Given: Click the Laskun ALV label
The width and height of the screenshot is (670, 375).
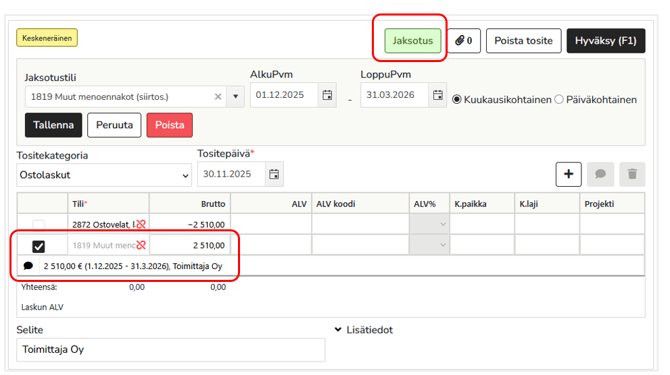Looking at the screenshot, I should [x=42, y=307].
